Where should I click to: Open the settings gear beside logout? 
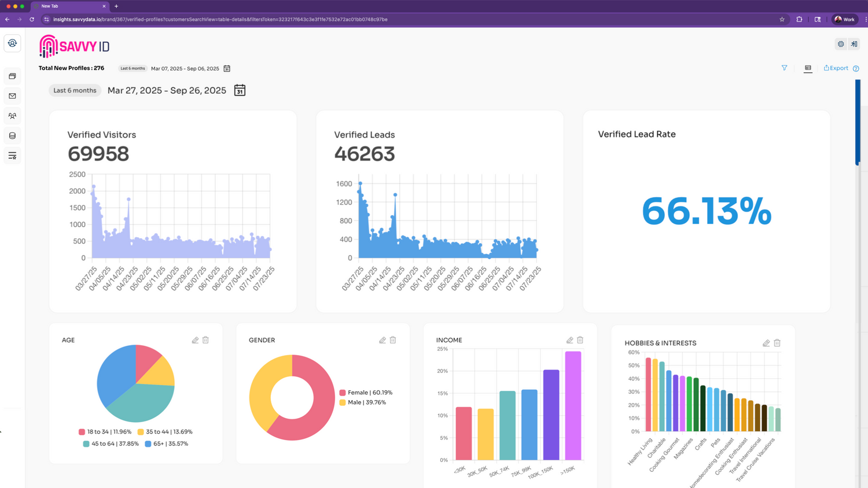click(841, 44)
